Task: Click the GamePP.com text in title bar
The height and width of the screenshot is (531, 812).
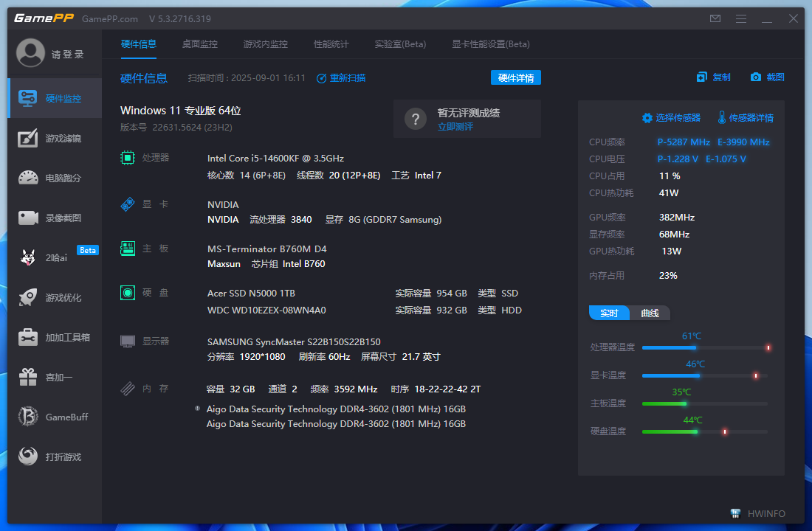Action: click(x=110, y=19)
